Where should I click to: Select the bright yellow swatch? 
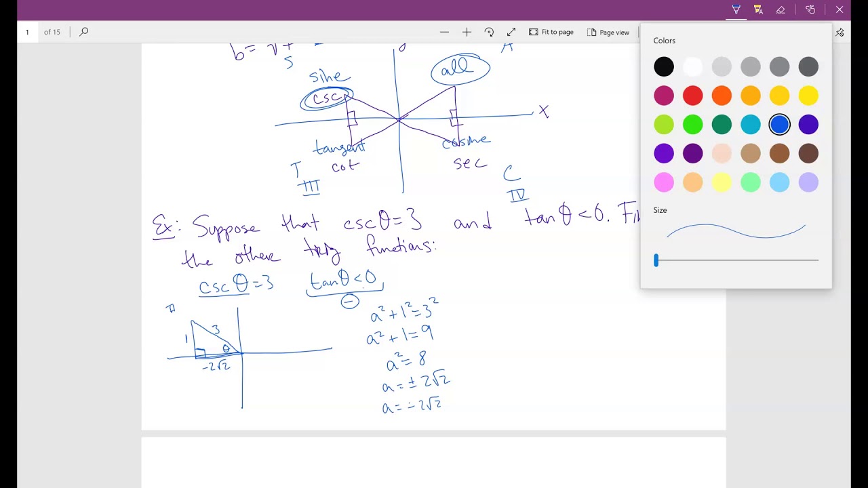808,96
